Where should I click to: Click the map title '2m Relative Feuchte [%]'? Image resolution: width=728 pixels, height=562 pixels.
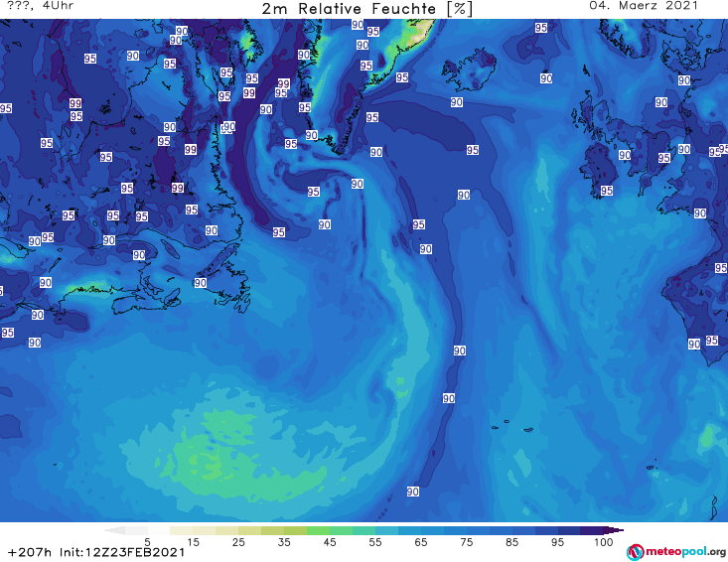tap(367, 9)
